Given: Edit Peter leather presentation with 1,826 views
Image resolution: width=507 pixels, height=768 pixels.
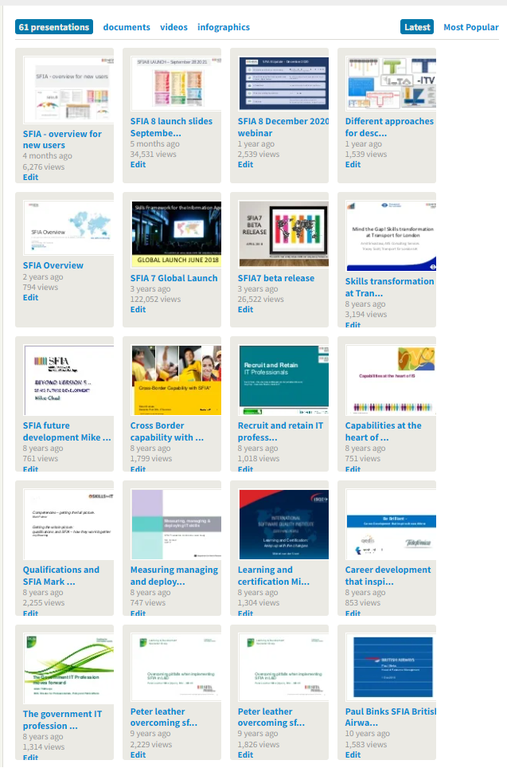Looking at the screenshot, I should click(245, 754).
